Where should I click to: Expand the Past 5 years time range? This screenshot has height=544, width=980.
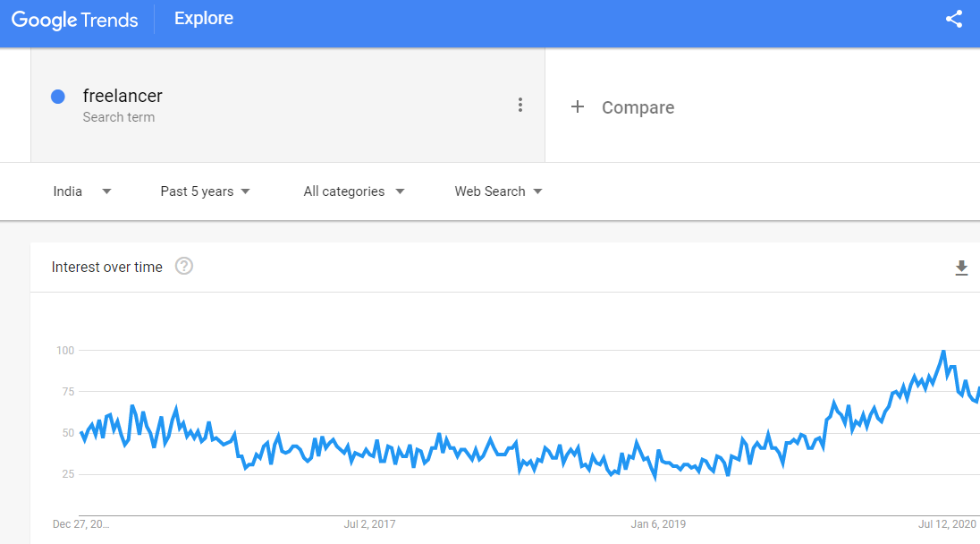205,191
